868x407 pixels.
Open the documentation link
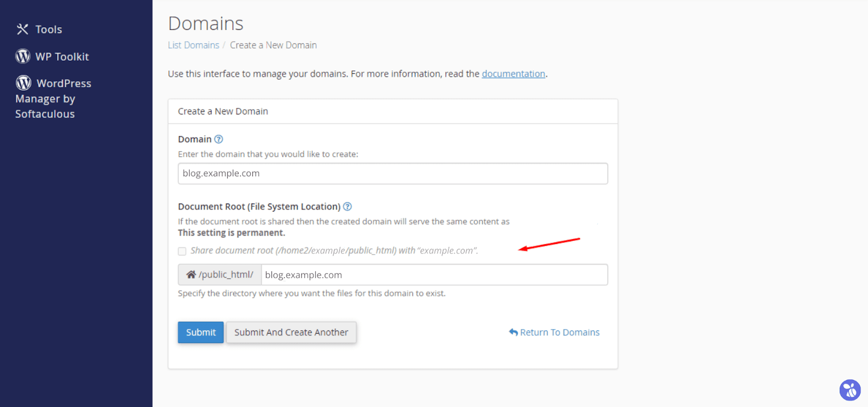tap(513, 74)
